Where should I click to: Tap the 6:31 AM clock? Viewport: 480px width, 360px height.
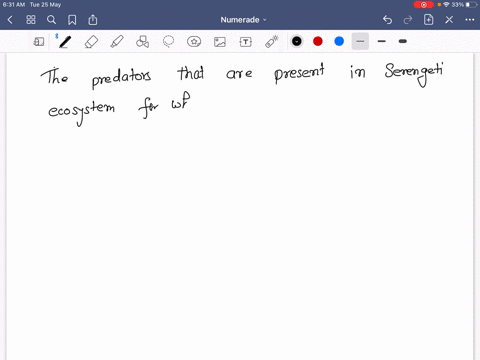pos(14,5)
